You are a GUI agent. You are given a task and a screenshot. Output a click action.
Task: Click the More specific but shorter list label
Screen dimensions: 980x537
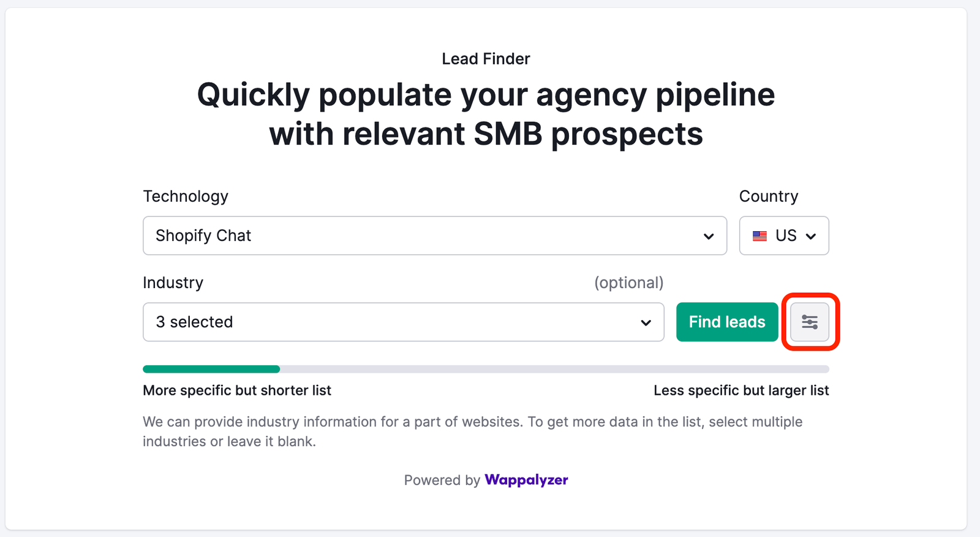point(236,390)
